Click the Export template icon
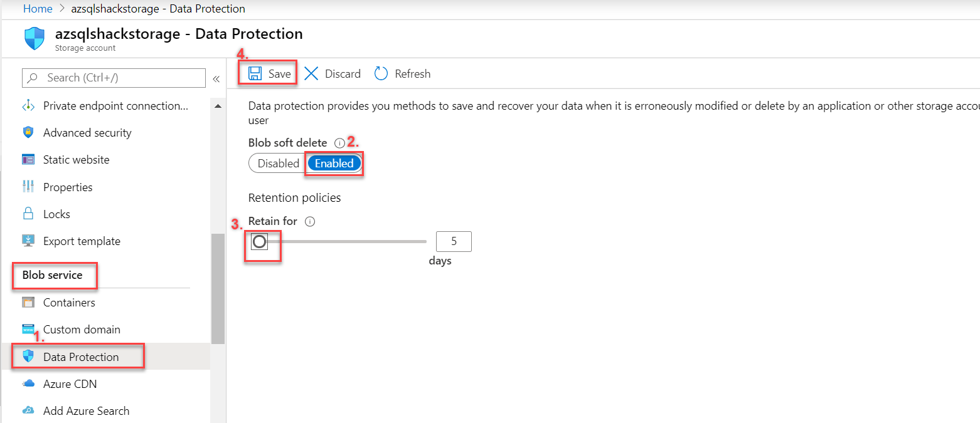This screenshot has width=980, height=423. tap(28, 241)
